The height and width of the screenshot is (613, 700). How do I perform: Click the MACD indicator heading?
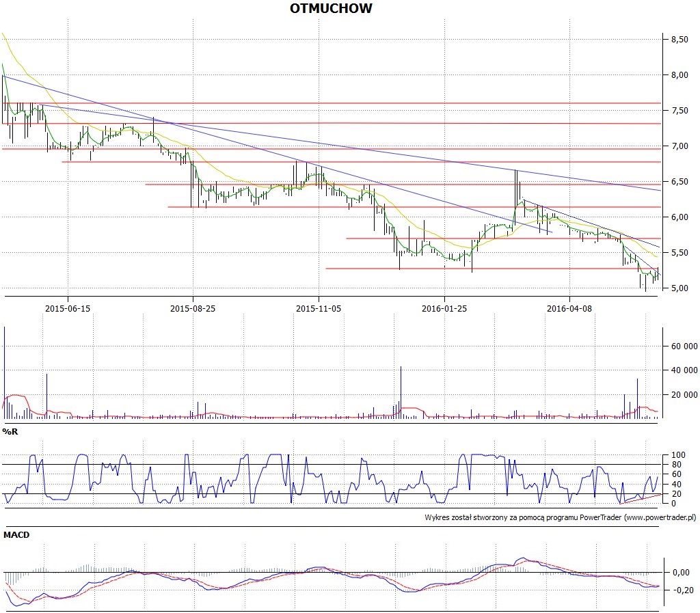point(16,534)
